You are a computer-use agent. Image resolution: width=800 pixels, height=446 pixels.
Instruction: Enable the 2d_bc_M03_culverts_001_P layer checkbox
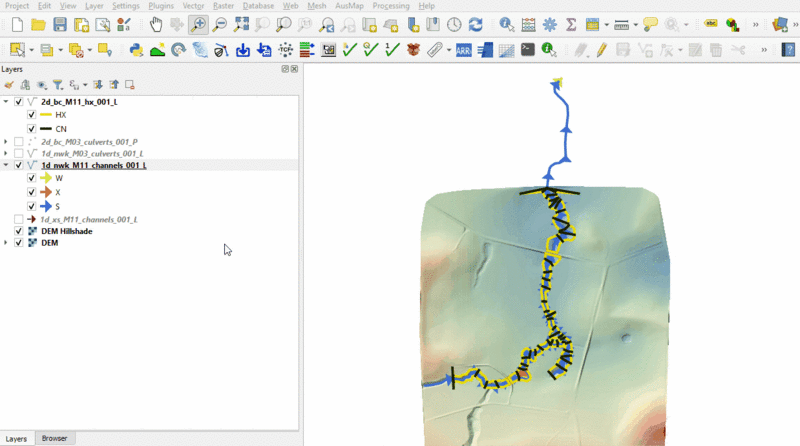pos(19,142)
